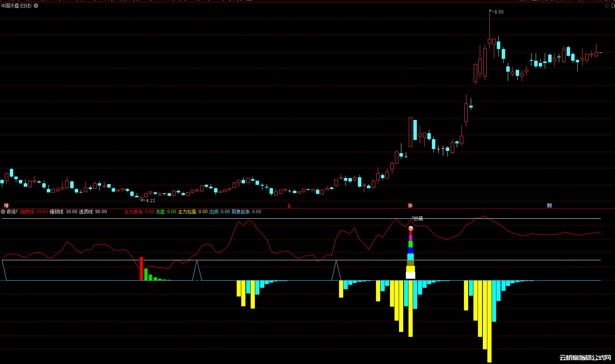Click the red ball buy signal icon
The width and height of the screenshot is (615, 364).
click(411, 229)
